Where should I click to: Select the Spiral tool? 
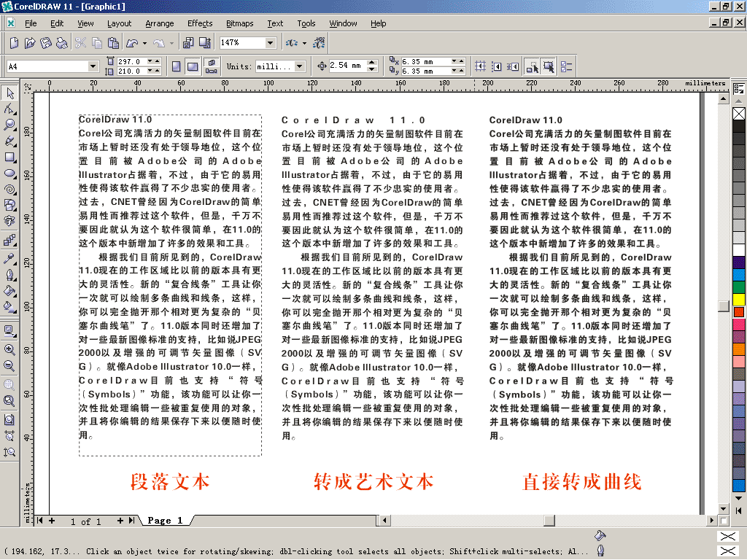9,190
